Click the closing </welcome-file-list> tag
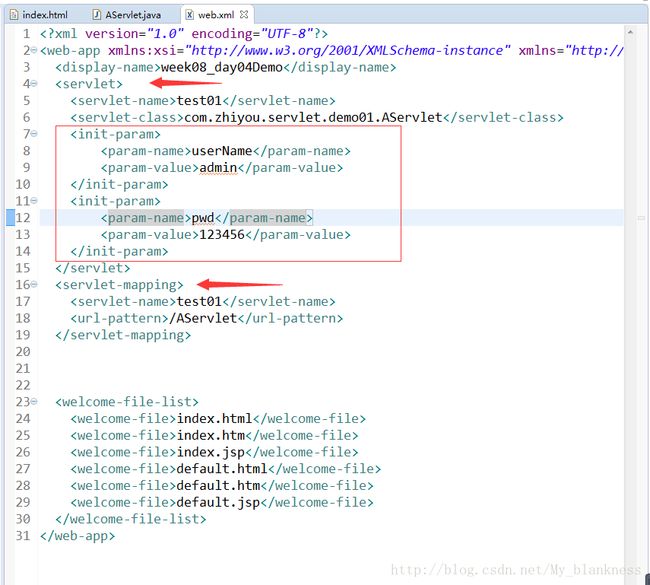 pyautogui.click(x=131, y=519)
